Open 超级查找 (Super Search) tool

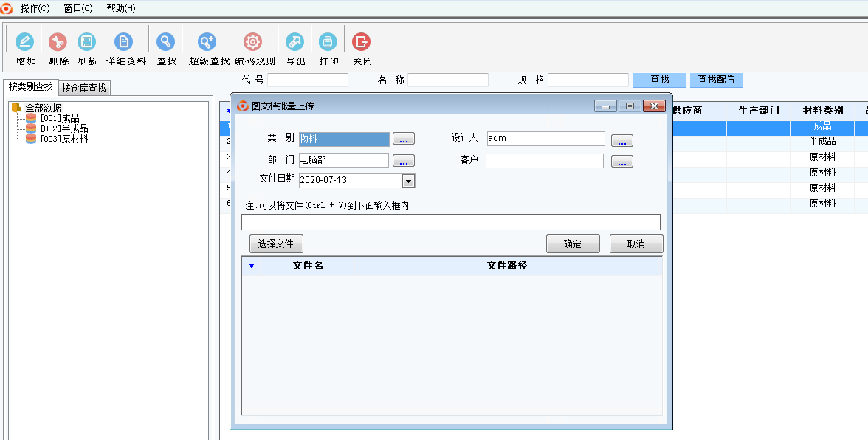(x=208, y=42)
